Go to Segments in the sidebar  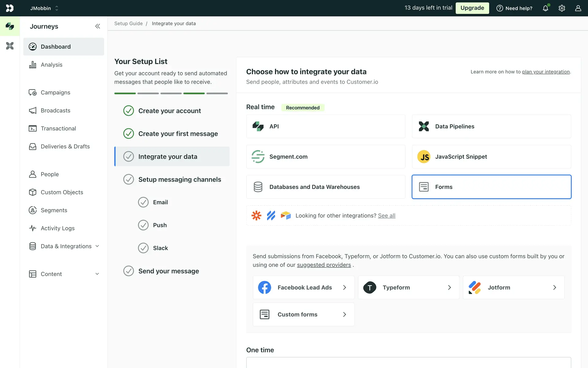pos(54,210)
